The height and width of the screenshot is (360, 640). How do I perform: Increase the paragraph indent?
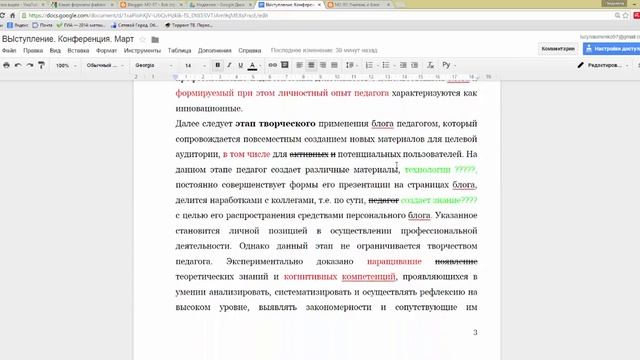[x=414, y=65]
